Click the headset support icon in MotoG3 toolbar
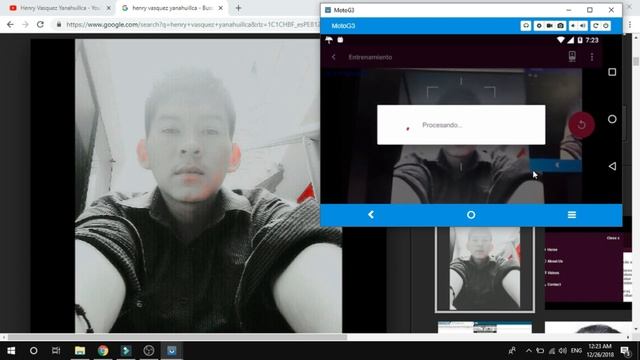This screenshot has height=360, width=640. click(526, 26)
